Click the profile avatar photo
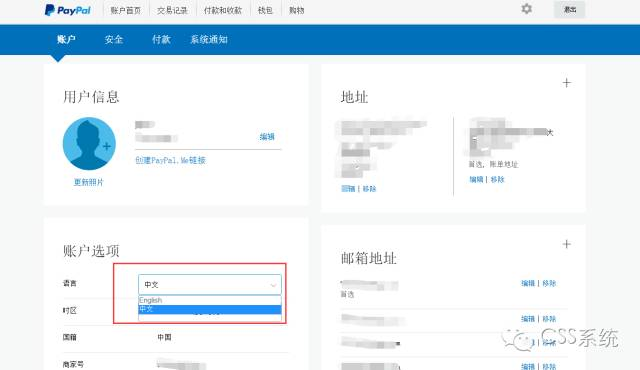Viewport: 640px width, 370px height. 89,144
